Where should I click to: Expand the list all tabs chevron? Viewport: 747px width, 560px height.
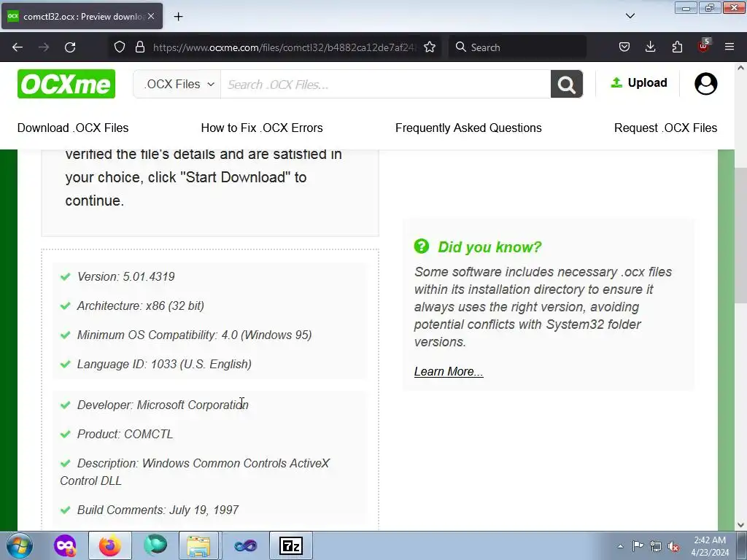coord(630,16)
